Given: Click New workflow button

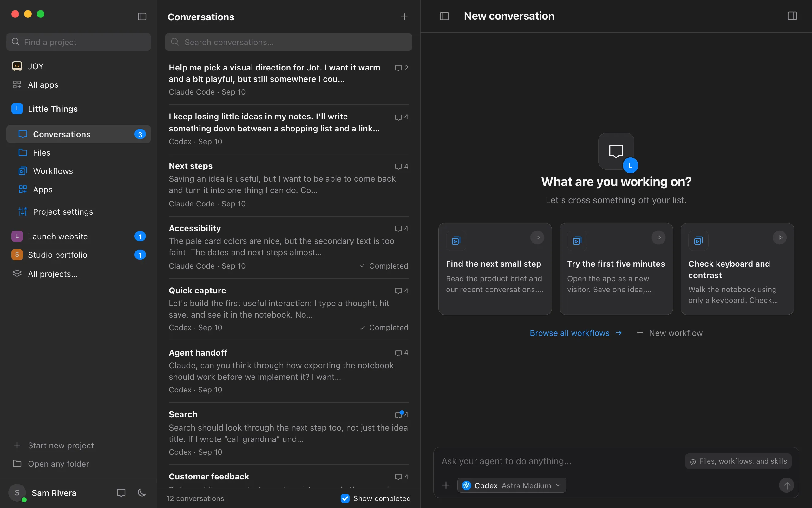Looking at the screenshot, I should [x=670, y=333].
